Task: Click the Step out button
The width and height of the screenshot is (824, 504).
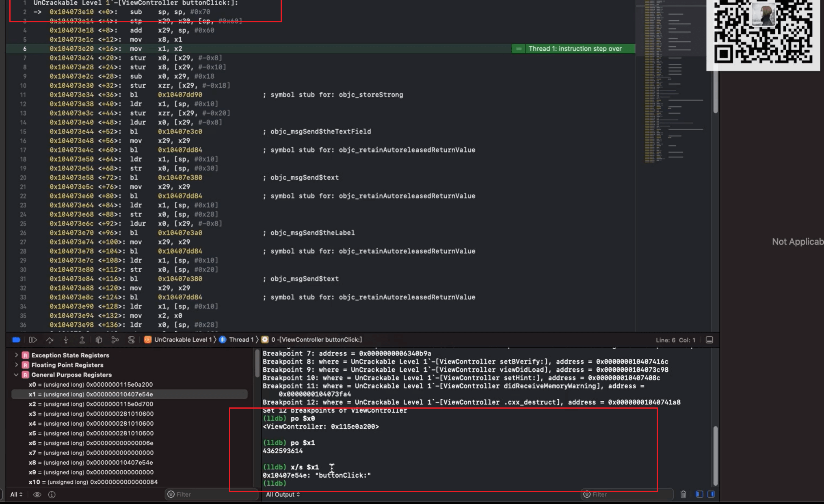Action: 82,340
